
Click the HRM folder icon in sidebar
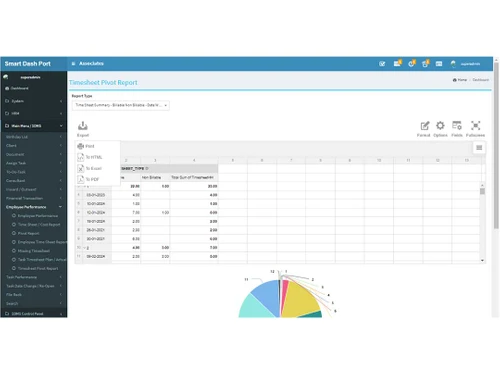(x=7, y=113)
